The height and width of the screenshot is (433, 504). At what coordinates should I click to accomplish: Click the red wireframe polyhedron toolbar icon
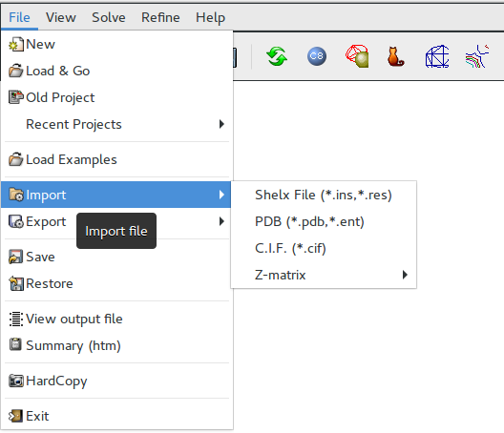(357, 56)
